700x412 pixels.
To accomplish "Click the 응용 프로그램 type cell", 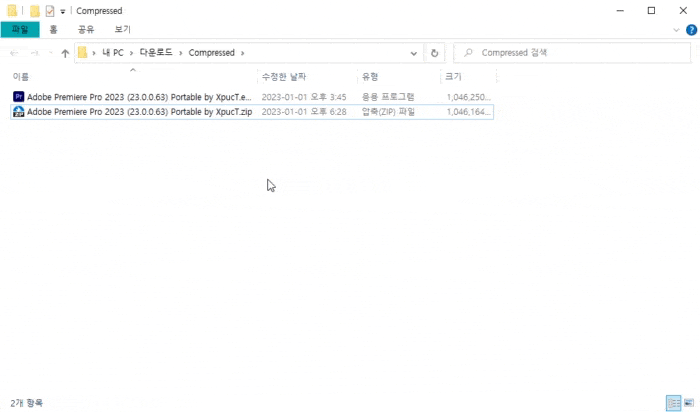I will point(388,97).
